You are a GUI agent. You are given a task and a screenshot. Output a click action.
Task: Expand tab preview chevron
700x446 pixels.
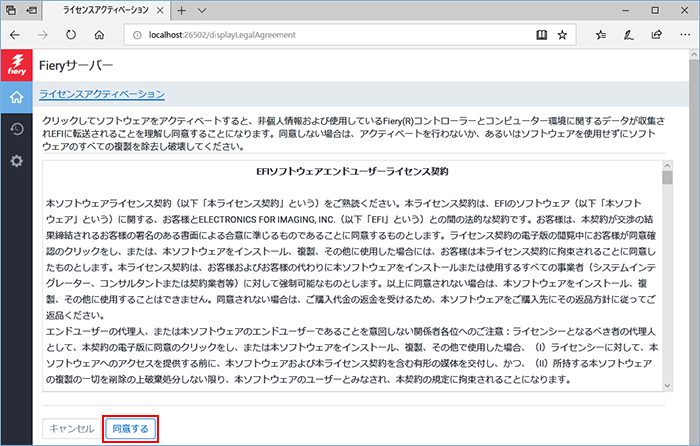(202, 10)
